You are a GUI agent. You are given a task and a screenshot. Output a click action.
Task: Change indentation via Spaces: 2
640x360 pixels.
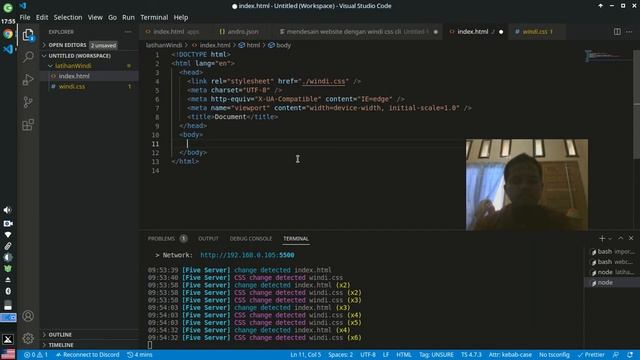tap(340, 355)
